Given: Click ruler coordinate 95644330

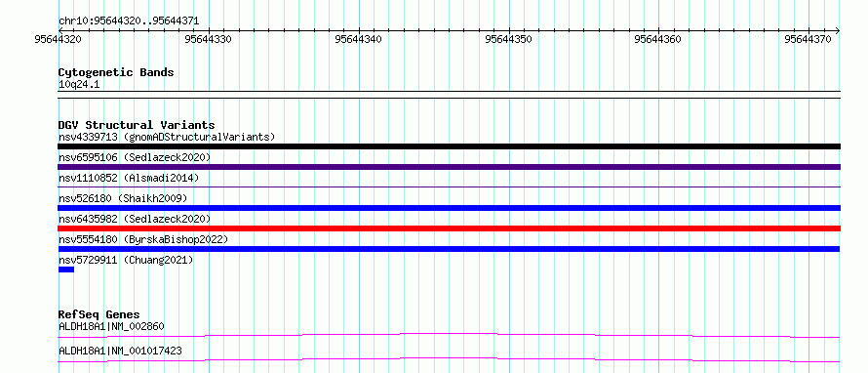Looking at the screenshot, I should coord(209,39).
